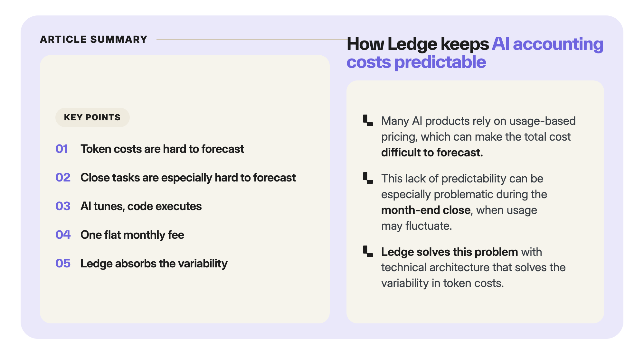Click the purple 'AI accounting' title text
Viewport: 644px width, 362px height.
(x=548, y=44)
